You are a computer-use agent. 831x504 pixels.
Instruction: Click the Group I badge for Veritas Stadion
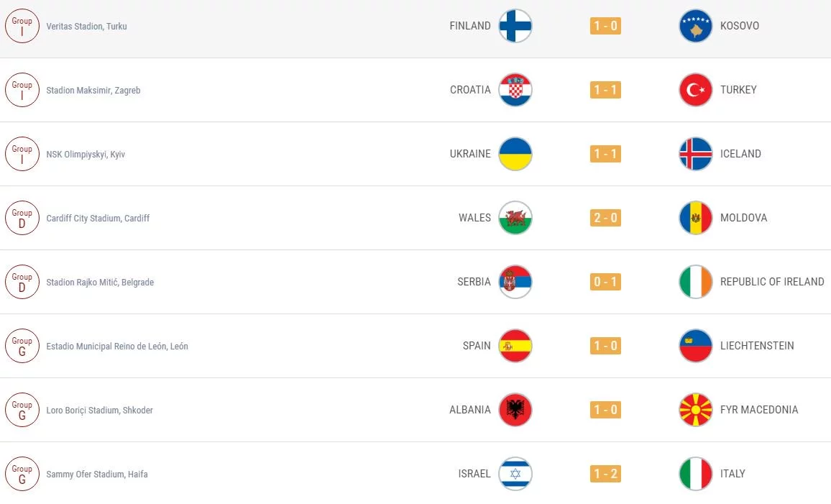[x=22, y=26]
